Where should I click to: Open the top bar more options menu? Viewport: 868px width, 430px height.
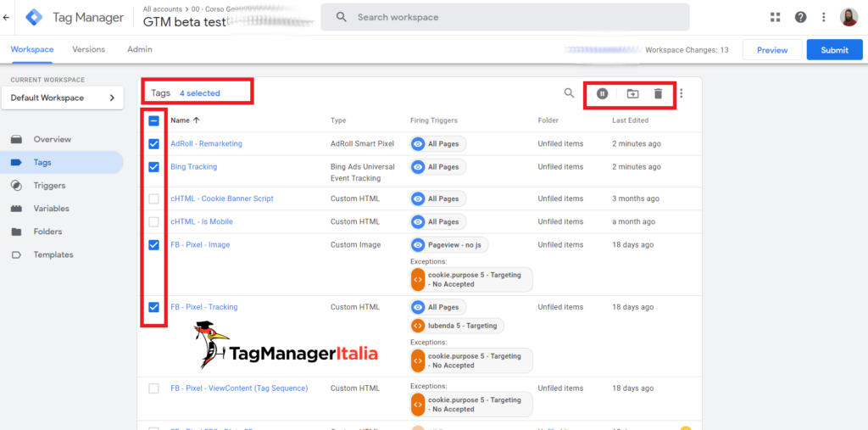[824, 17]
